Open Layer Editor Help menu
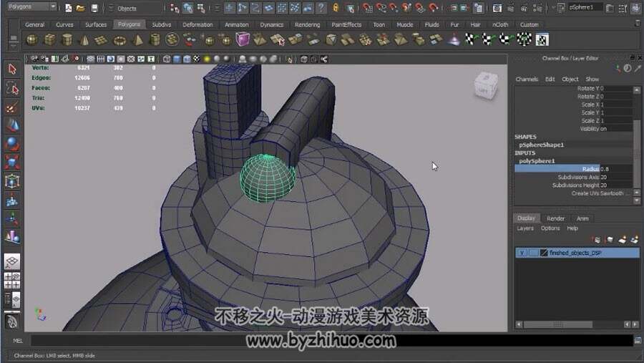The image size is (644, 363). click(x=572, y=228)
